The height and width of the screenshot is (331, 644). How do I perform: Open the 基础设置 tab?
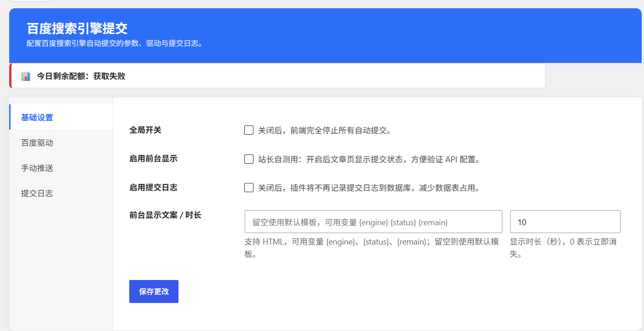point(61,117)
